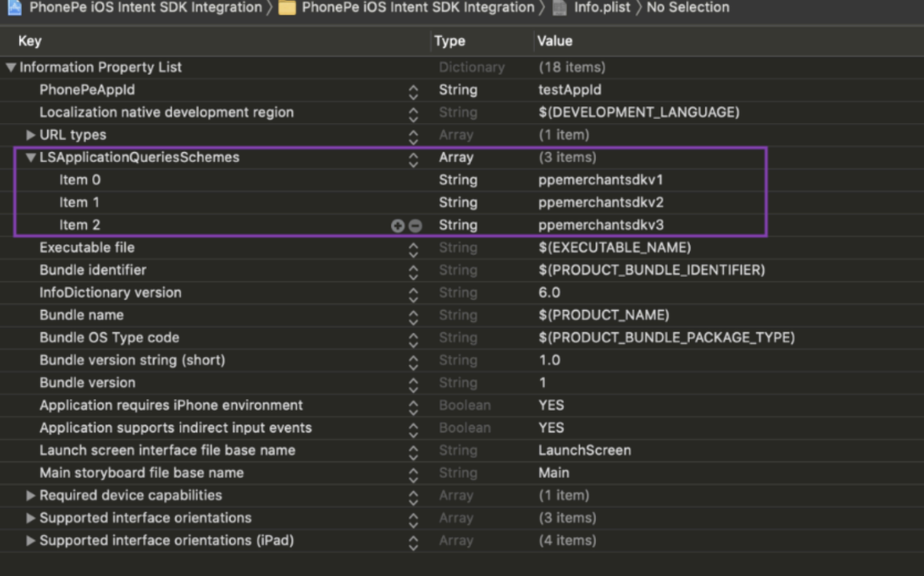The width and height of the screenshot is (924, 576).
Task: Collapse the LSApplicationQueriesSchemes array
Action: click(x=29, y=157)
